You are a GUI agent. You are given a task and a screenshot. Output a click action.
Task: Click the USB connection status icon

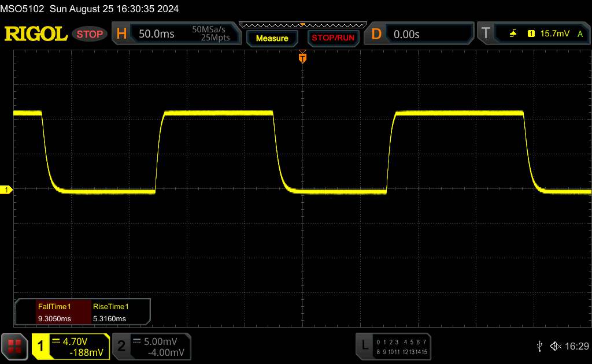point(539,346)
